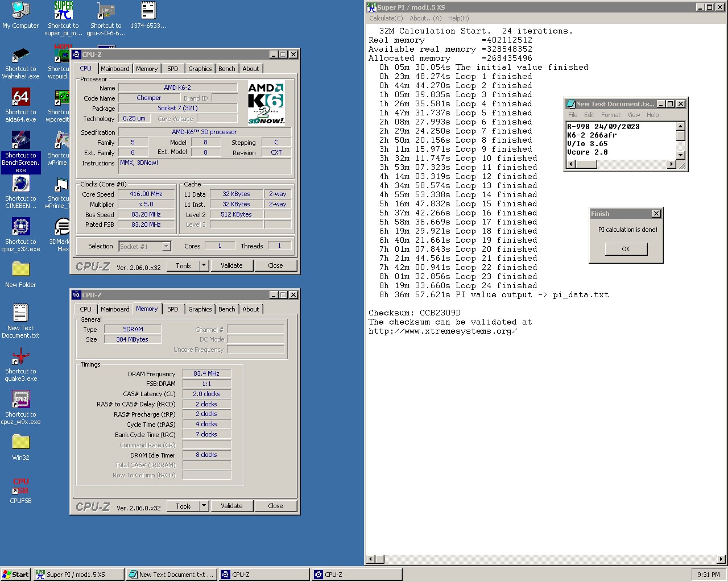Viewport: 728px width, 582px height.
Task: Switch to first CPU-Z taskbar button
Action: point(264,575)
